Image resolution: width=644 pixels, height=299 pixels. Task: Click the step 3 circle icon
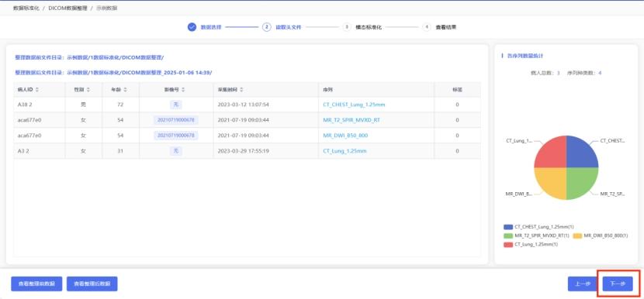click(347, 27)
